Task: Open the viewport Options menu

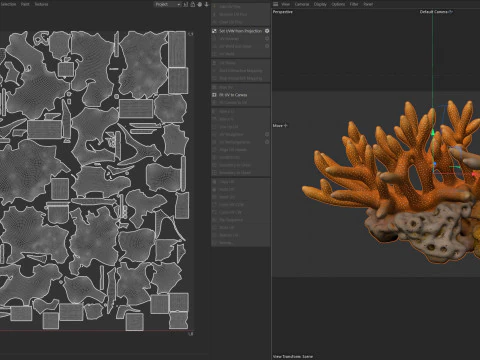Action: coord(338,4)
